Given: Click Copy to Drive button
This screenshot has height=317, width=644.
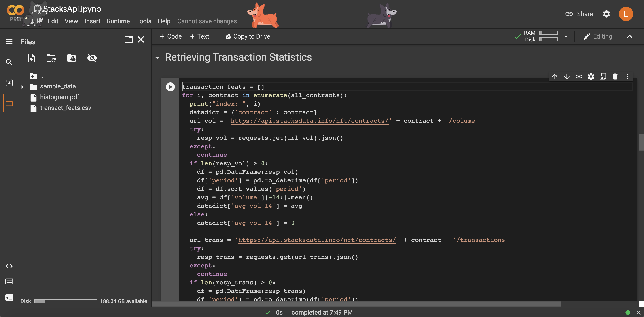Looking at the screenshot, I should (248, 36).
